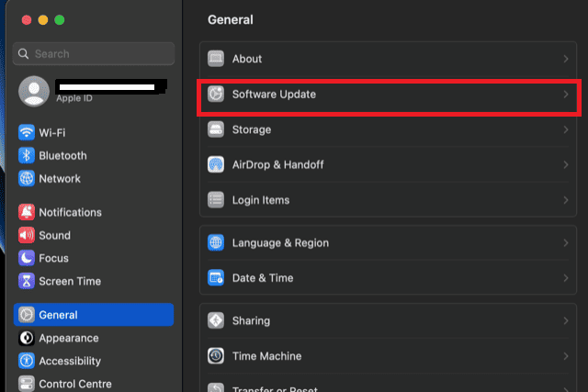Screen dimensions: 588x392
Task: Select General in the sidebar
Action: (94, 315)
